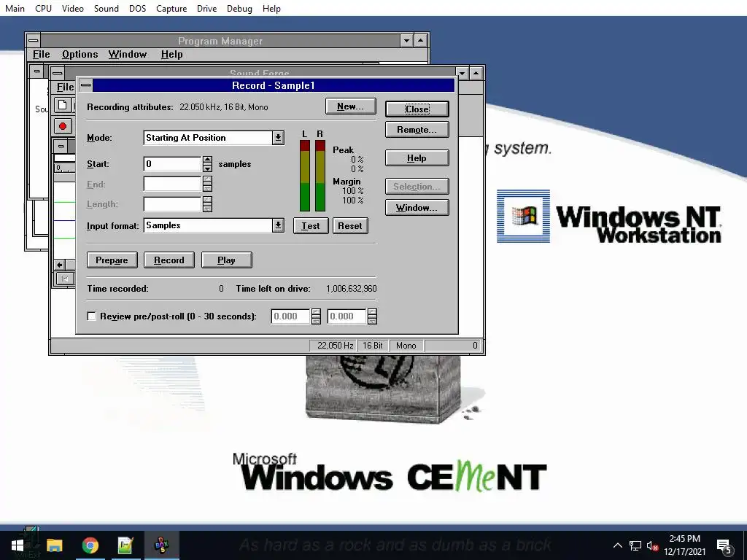Open the notepad-style taskbar app icon
This screenshot has width=747, height=560.
[x=125, y=545]
